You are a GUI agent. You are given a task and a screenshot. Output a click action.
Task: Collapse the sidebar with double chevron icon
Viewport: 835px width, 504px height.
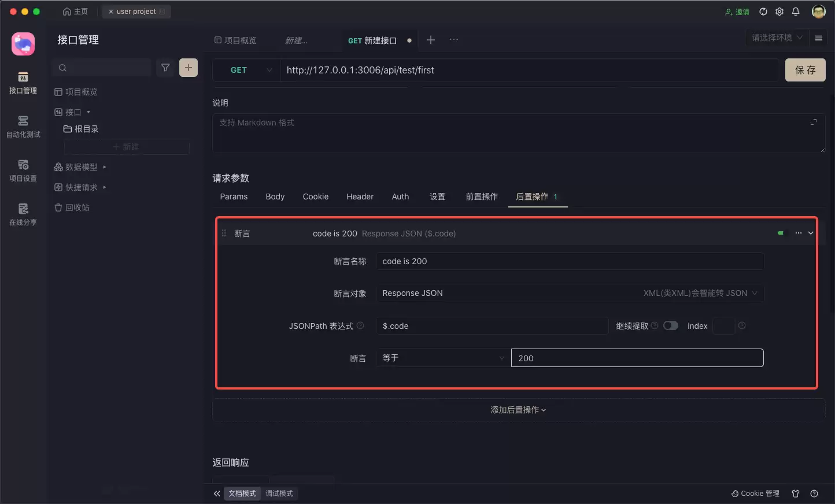[217, 494]
